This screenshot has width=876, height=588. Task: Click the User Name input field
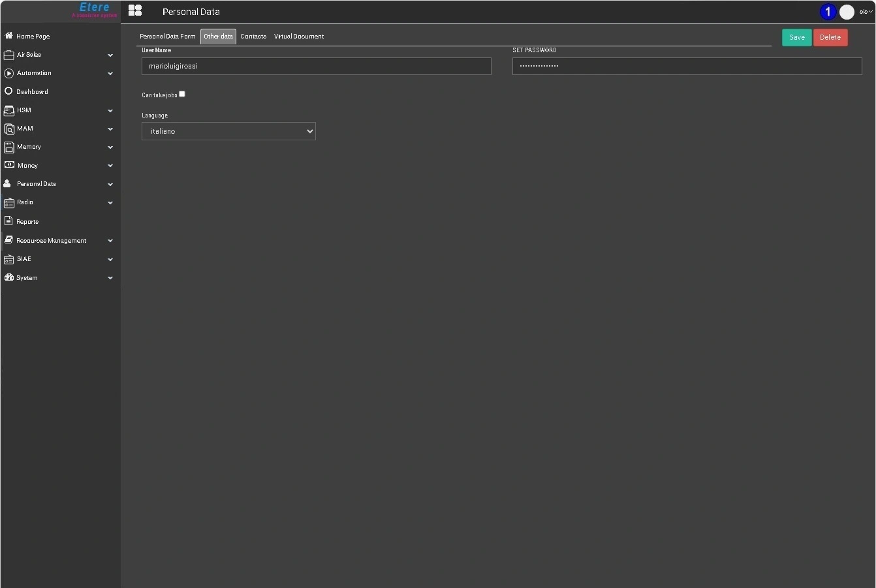[317, 66]
